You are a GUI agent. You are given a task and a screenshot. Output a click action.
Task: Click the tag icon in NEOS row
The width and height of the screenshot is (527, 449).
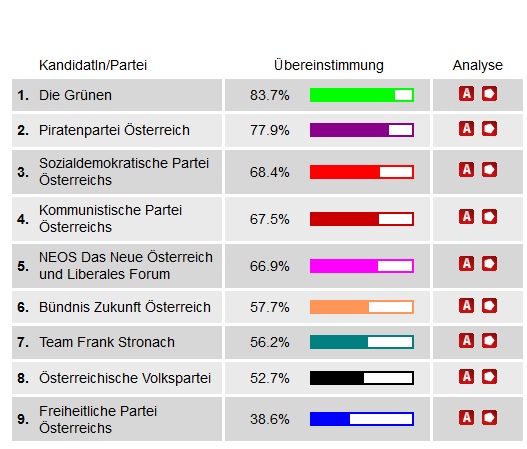click(489, 264)
